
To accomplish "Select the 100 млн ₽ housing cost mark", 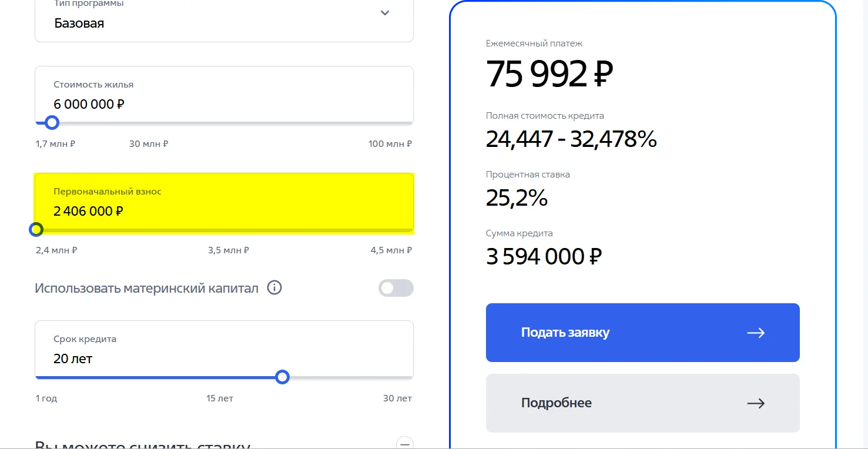I will coord(390,144).
